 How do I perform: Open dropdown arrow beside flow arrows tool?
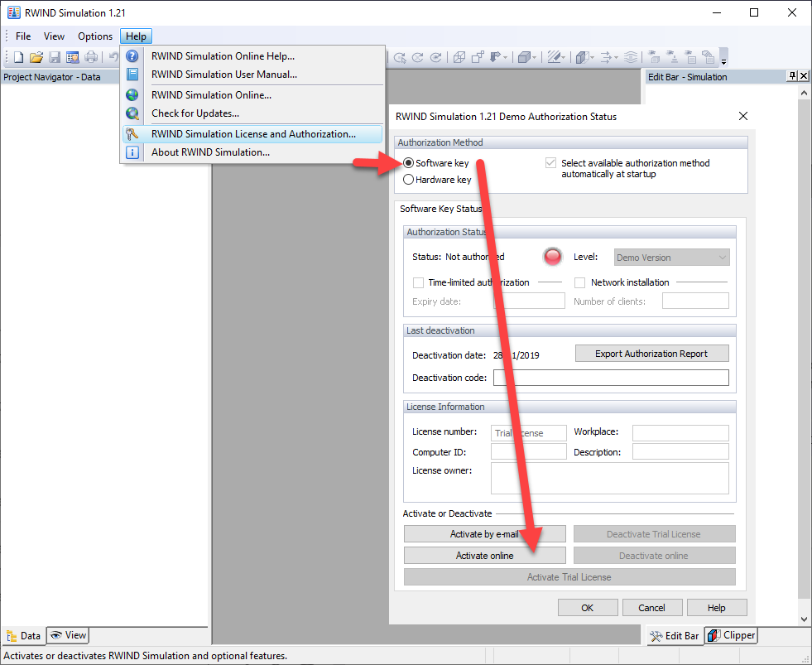(616, 57)
